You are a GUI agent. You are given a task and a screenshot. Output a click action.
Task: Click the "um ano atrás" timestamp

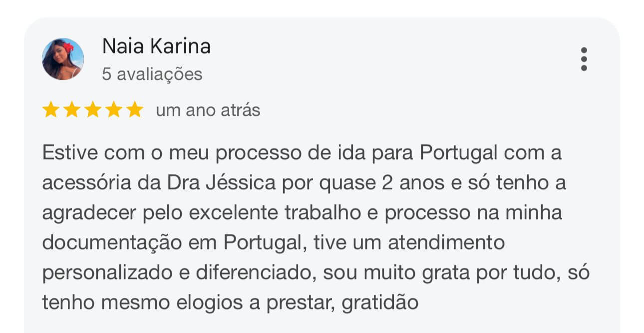[208, 110]
